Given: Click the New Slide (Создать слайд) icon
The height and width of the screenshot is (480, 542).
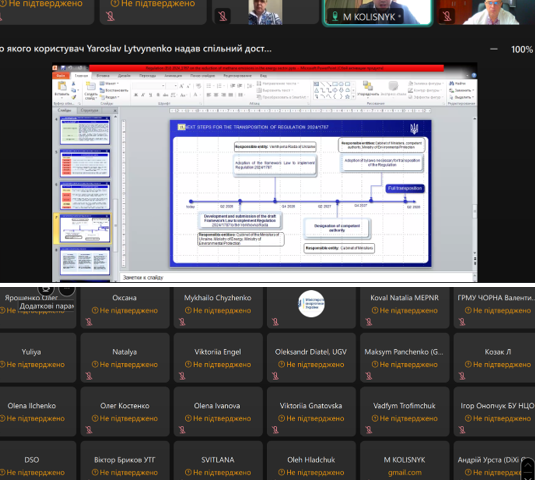Looking at the screenshot, I should point(91,86).
